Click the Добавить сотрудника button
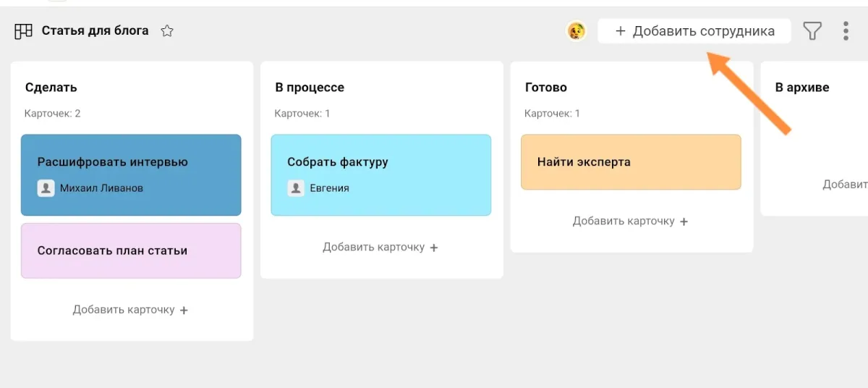 tap(694, 31)
